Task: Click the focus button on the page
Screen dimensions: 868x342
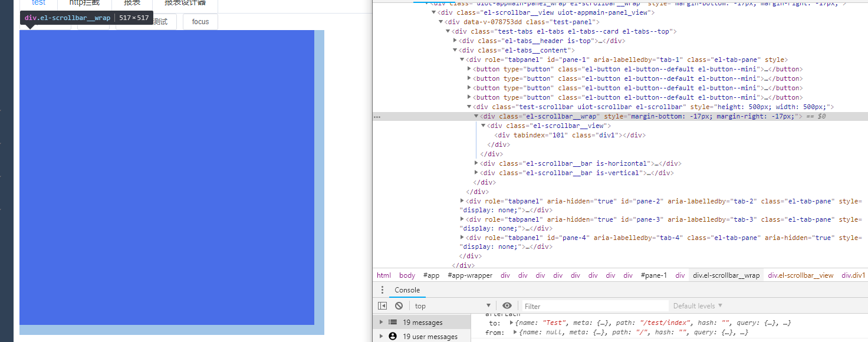Action: click(x=200, y=22)
